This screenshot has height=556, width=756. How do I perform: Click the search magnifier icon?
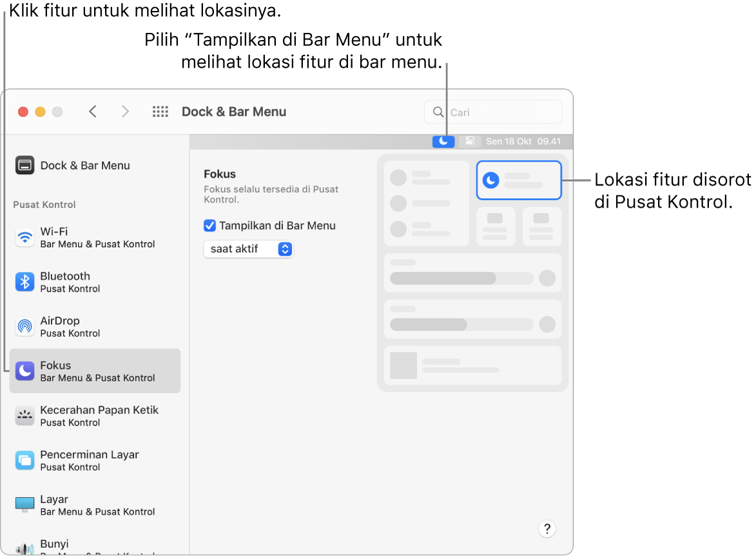tap(438, 112)
